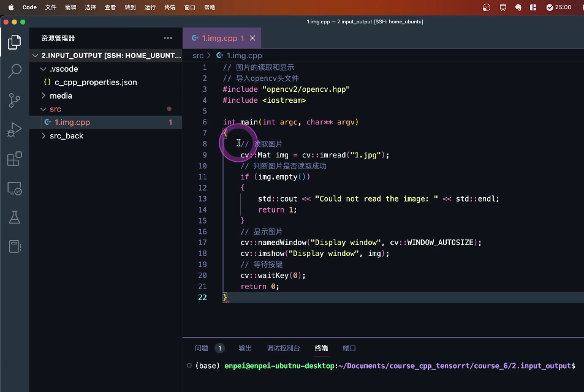
Task: Open the Source Control view
Action: (14, 100)
